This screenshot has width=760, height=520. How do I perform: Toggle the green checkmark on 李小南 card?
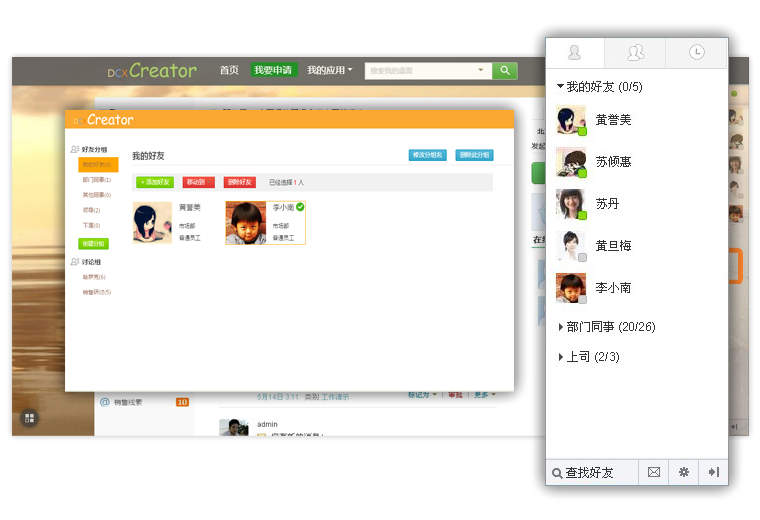pos(300,207)
